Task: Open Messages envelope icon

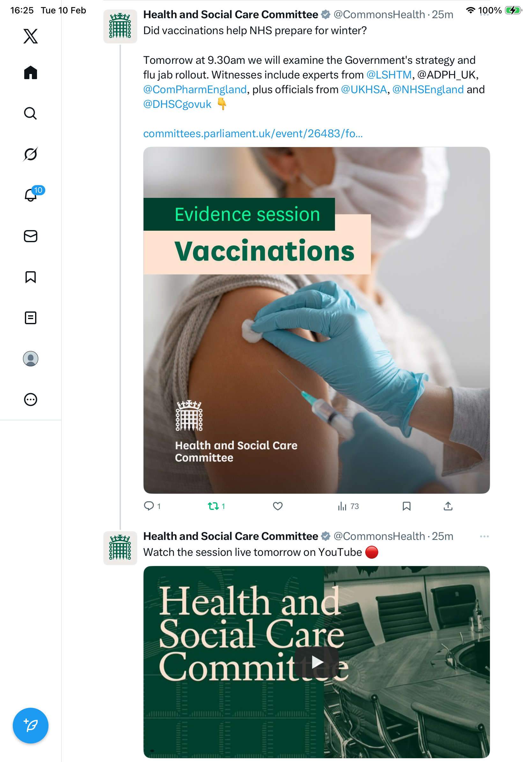Action: (x=31, y=236)
